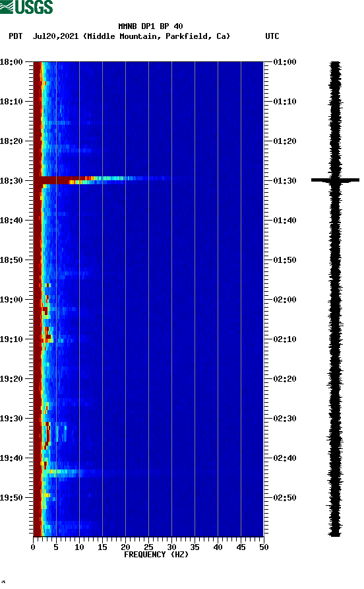Click the USGS logo
Viewport: 364px width, 589px height.
[26, 7]
